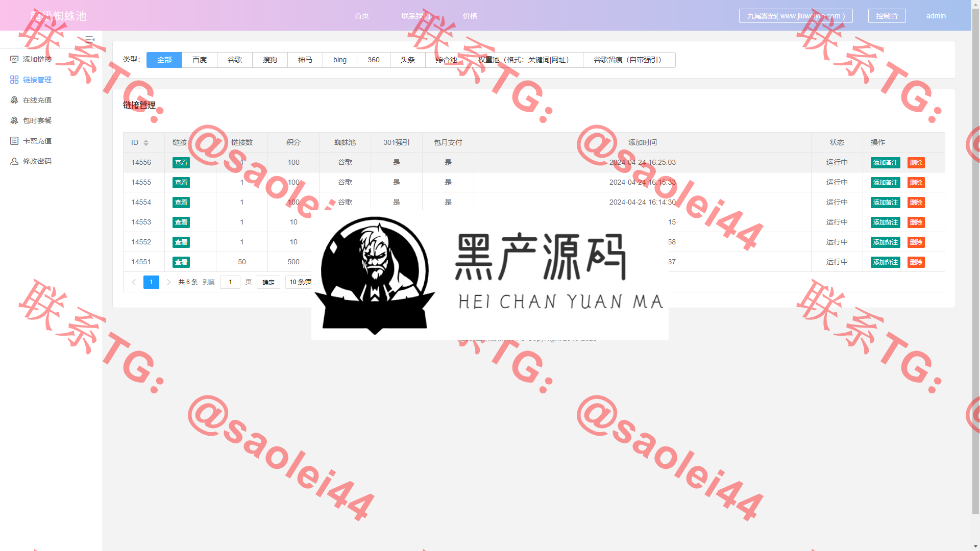Click 查看 for row 14553
The height and width of the screenshot is (551, 980).
coord(181,222)
